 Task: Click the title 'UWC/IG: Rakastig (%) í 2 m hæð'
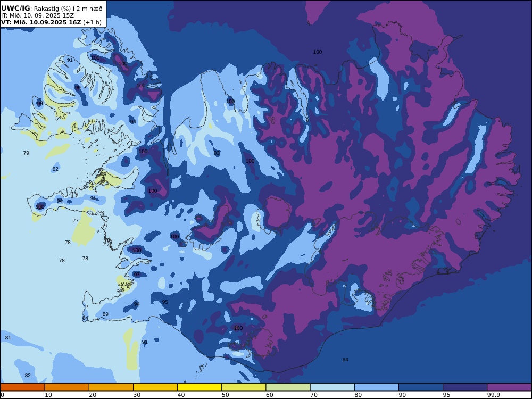coord(52,9)
